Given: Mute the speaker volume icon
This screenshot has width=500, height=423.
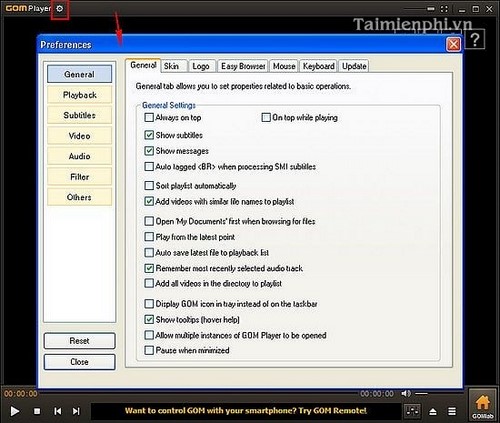Looking at the screenshot, I should 406,394.
